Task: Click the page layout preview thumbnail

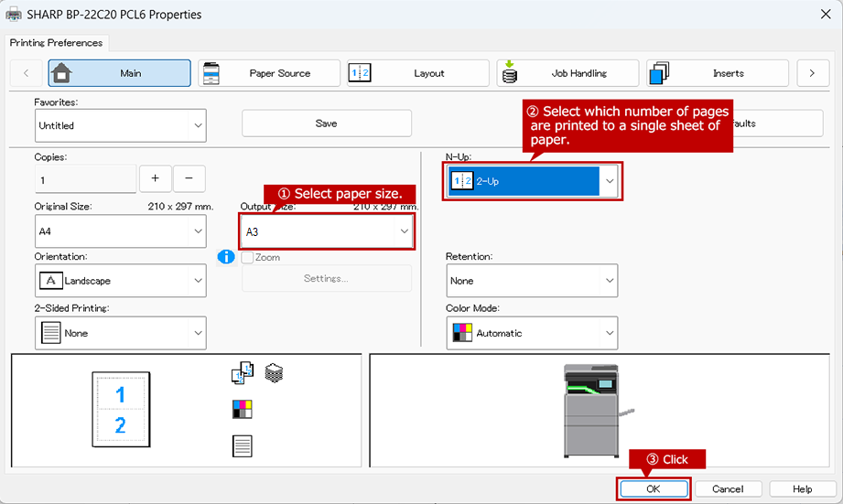Action: tap(121, 410)
